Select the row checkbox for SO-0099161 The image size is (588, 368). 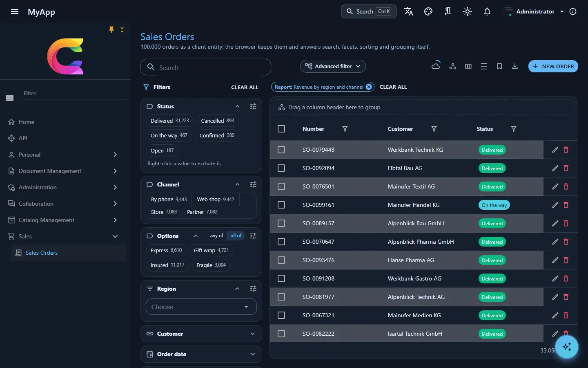pyautogui.click(x=281, y=205)
